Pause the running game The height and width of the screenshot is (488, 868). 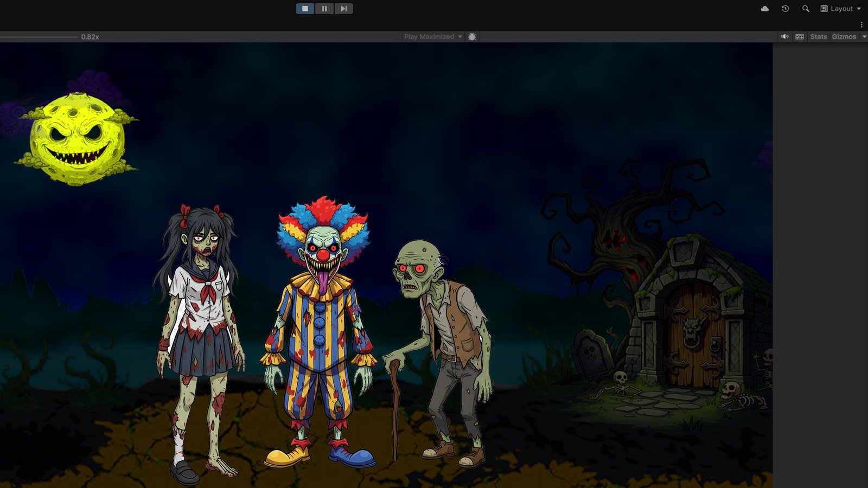324,8
